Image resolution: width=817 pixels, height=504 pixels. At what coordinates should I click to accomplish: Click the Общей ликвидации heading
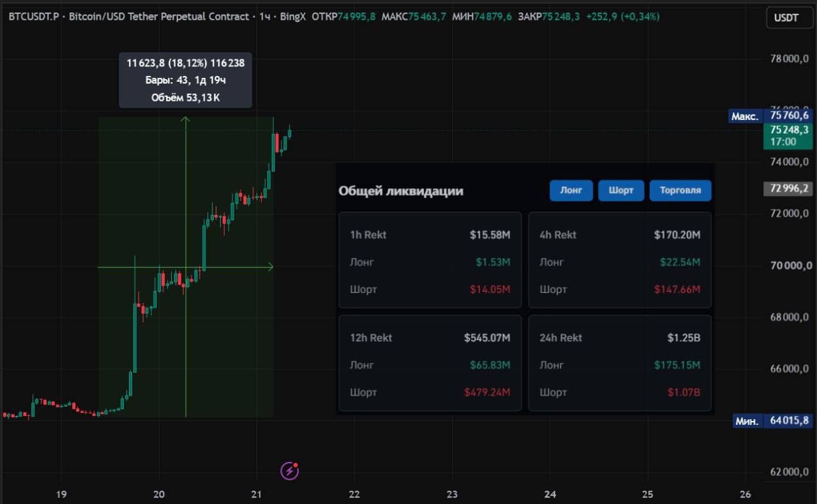[401, 191]
